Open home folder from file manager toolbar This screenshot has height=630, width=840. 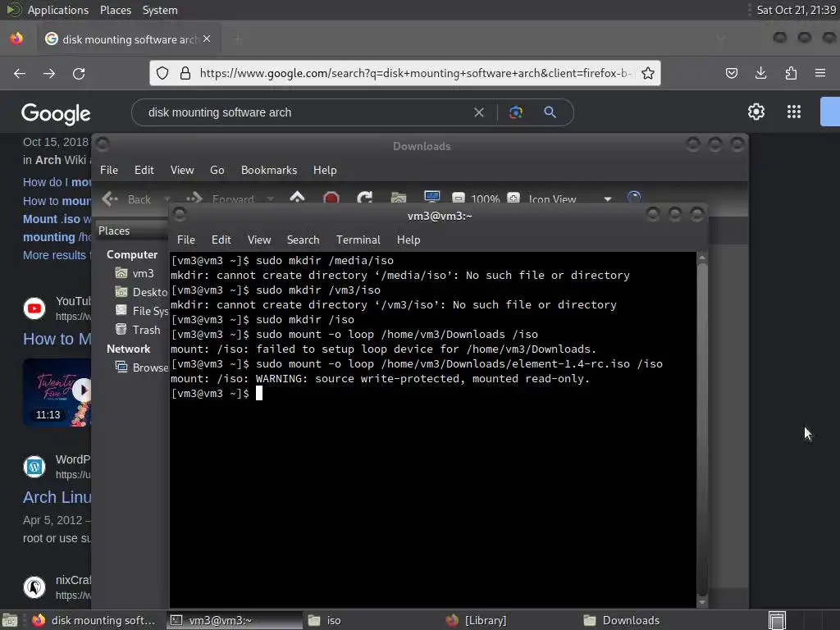tap(399, 199)
